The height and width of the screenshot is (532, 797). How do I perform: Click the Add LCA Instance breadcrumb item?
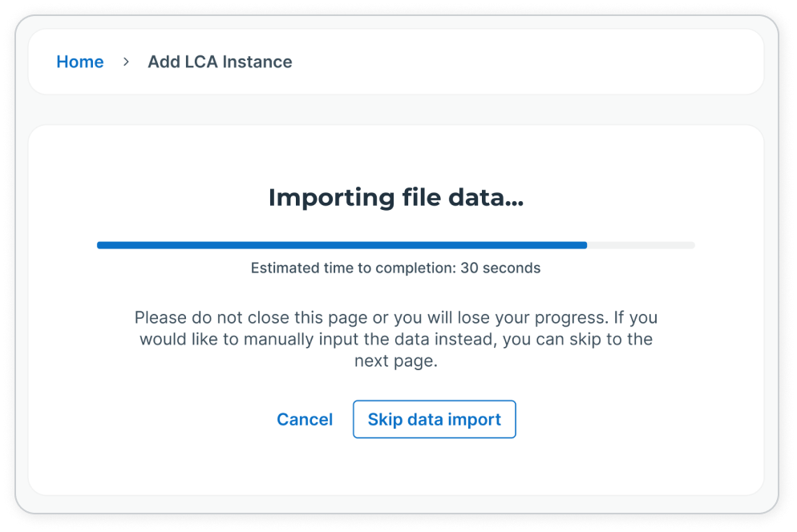pos(220,62)
